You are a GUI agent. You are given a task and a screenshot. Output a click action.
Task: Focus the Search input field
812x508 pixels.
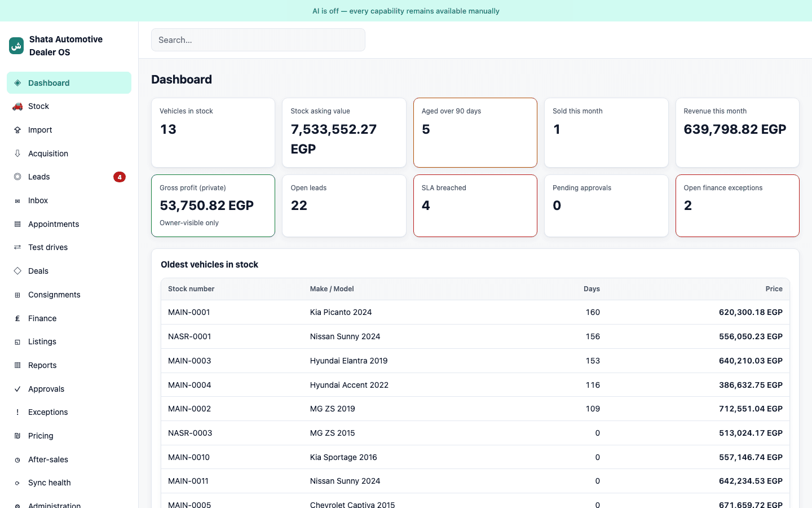pyautogui.click(x=258, y=40)
